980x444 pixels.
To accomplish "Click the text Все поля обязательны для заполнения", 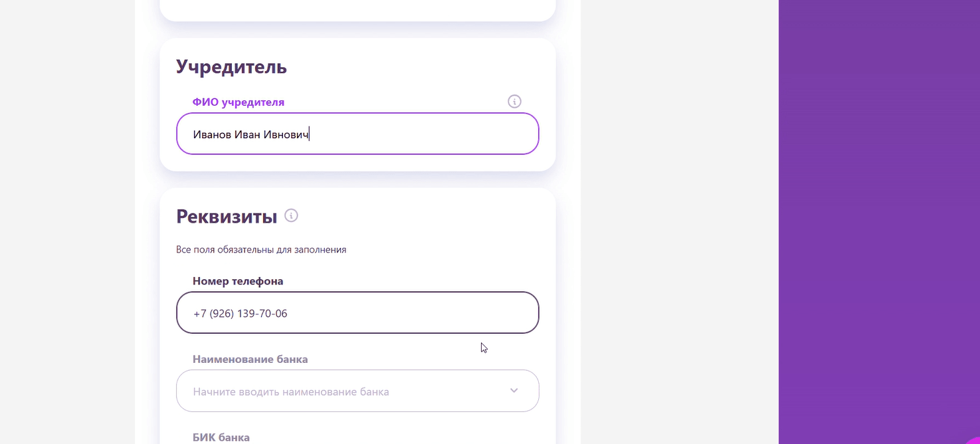I will pyautogui.click(x=261, y=250).
